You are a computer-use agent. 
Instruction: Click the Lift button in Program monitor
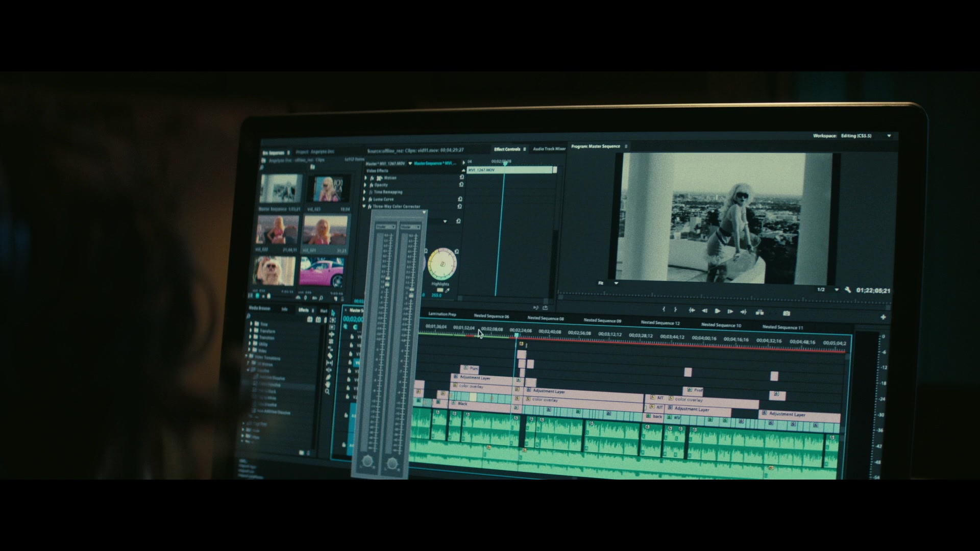[759, 312]
